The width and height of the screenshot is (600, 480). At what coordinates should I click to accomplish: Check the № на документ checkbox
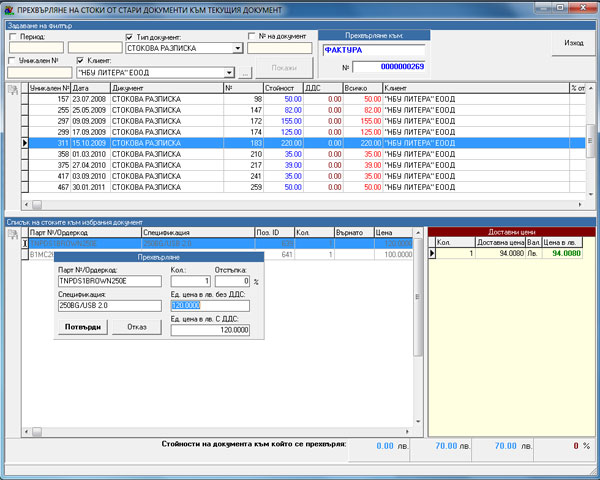tap(251, 36)
